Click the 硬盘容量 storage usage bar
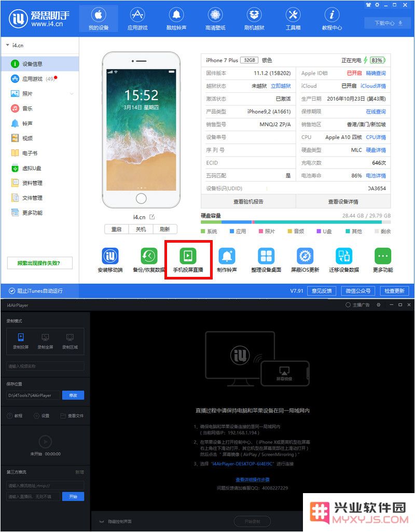Viewport: 415px width, 532px height. pyautogui.click(x=296, y=222)
